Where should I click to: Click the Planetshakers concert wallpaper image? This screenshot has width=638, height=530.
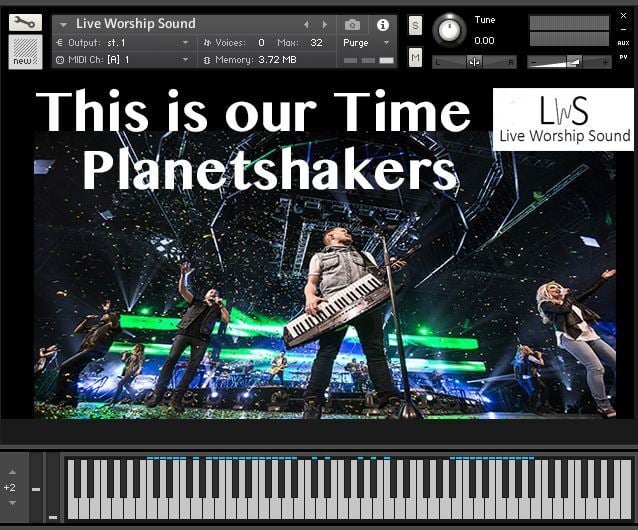(325, 275)
